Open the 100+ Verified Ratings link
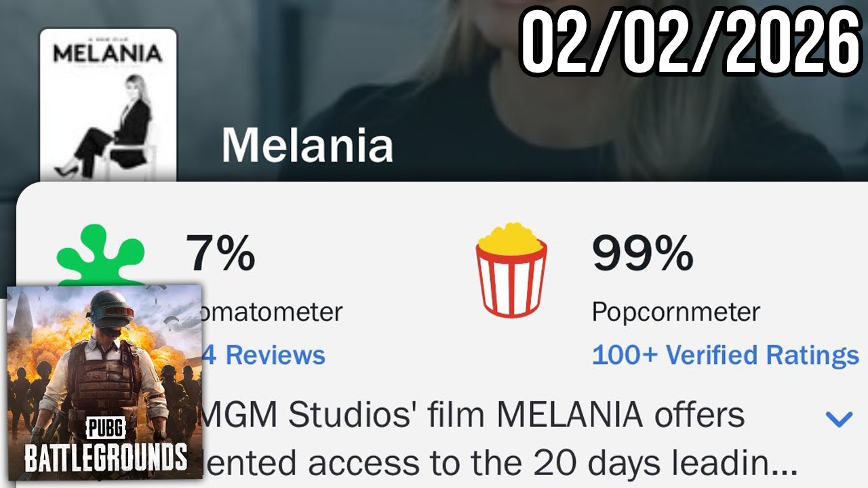This screenshot has height=488, width=868. [725, 354]
